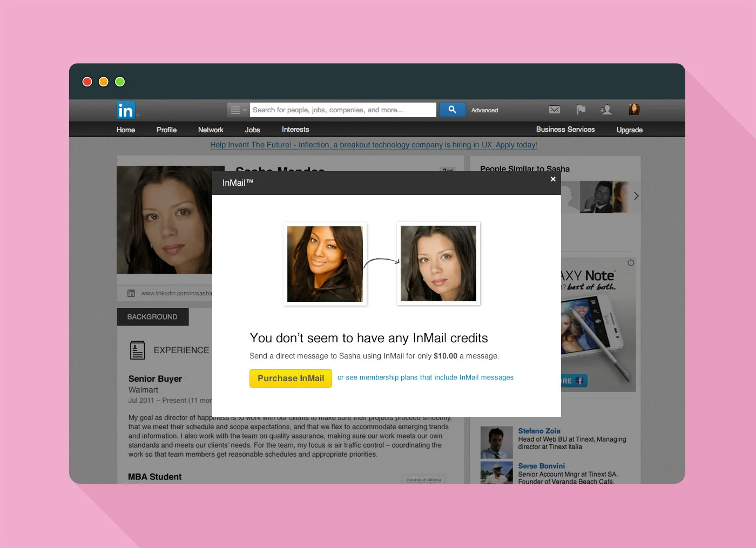756x548 pixels.
Task: Open the messages envelope icon
Action: pos(555,110)
